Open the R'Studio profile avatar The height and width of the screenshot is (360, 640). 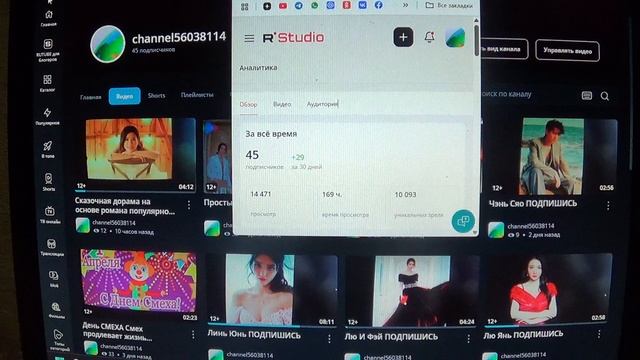pos(455,37)
